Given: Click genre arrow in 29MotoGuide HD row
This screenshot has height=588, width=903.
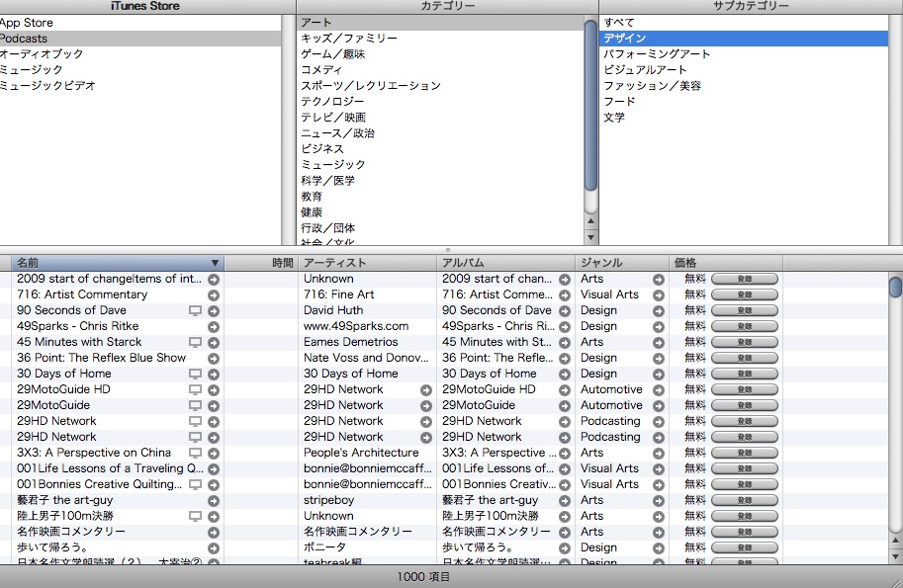Looking at the screenshot, I should (x=659, y=390).
